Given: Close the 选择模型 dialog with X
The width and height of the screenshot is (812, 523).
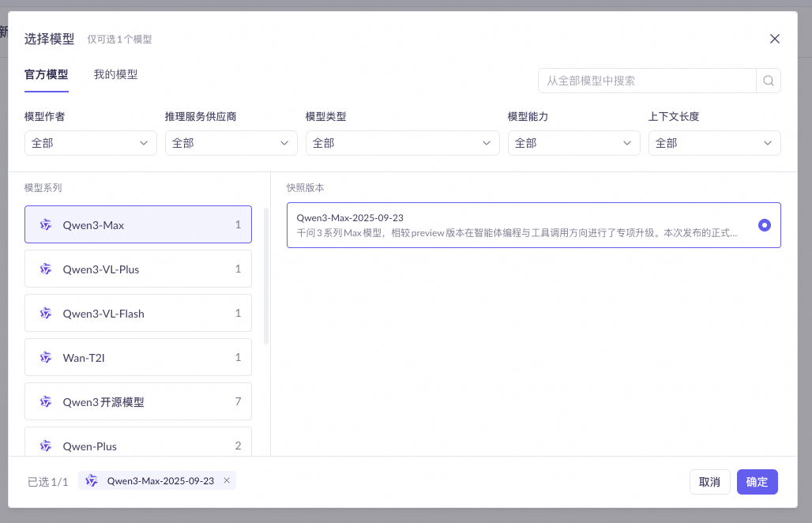Looking at the screenshot, I should (x=775, y=39).
